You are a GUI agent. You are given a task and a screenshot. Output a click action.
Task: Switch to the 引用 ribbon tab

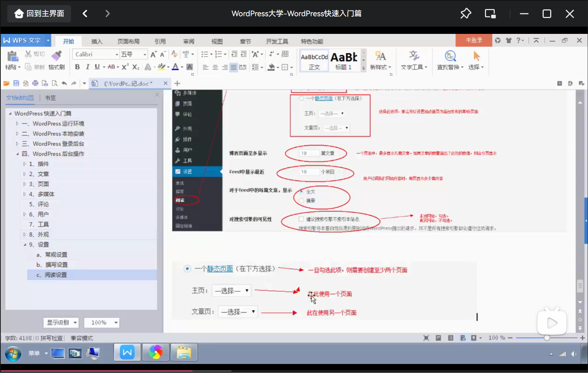[160, 41]
